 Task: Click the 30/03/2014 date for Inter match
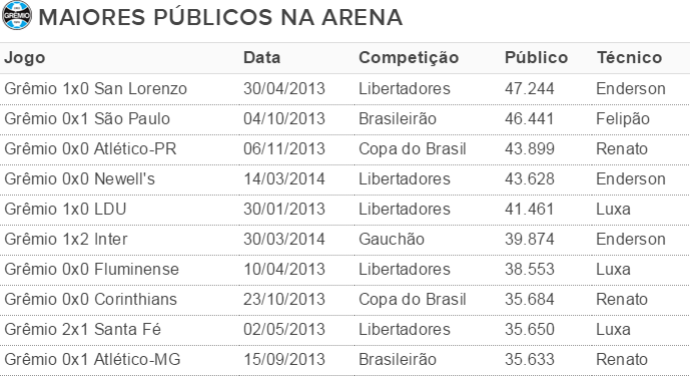pos(284,239)
